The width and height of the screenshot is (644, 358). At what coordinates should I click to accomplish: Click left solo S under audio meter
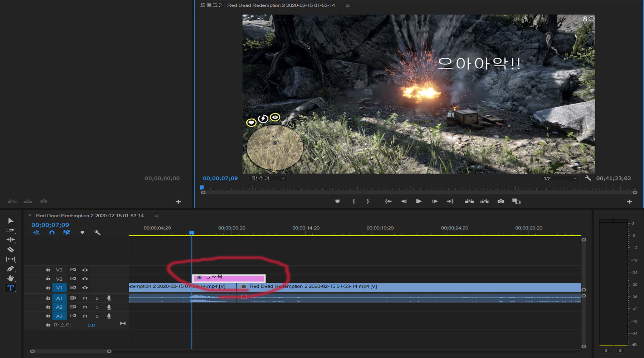click(606, 350)
